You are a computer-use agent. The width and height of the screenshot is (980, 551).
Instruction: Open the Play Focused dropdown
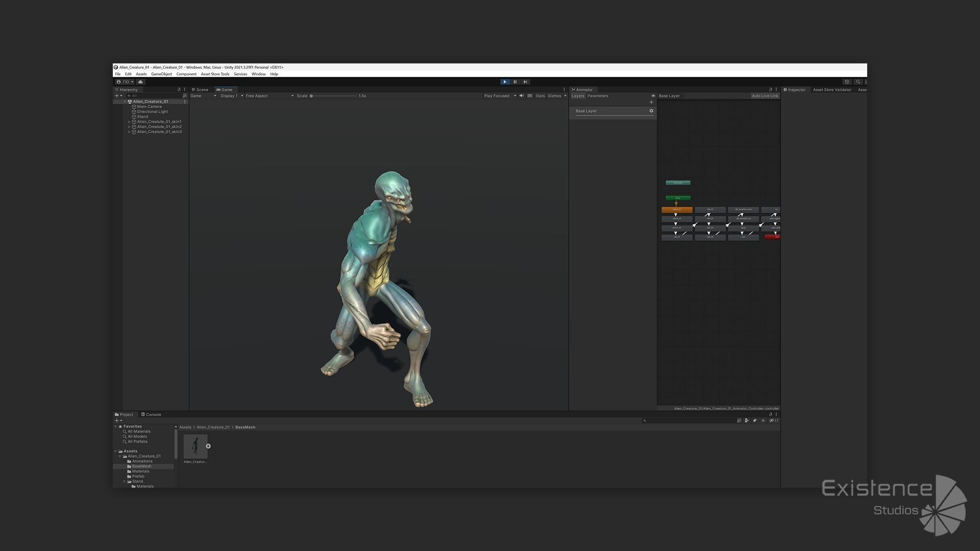click(500, 96)
